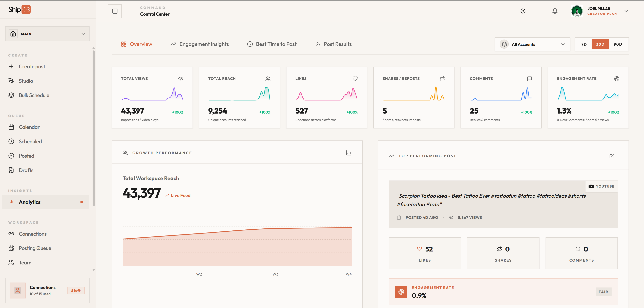Click the 52 Likes tile
This screenshot has height=308, width=644.
425,253
